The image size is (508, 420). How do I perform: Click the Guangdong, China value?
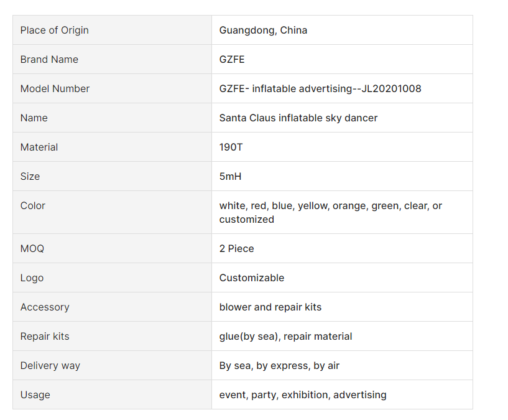[263, 30]
